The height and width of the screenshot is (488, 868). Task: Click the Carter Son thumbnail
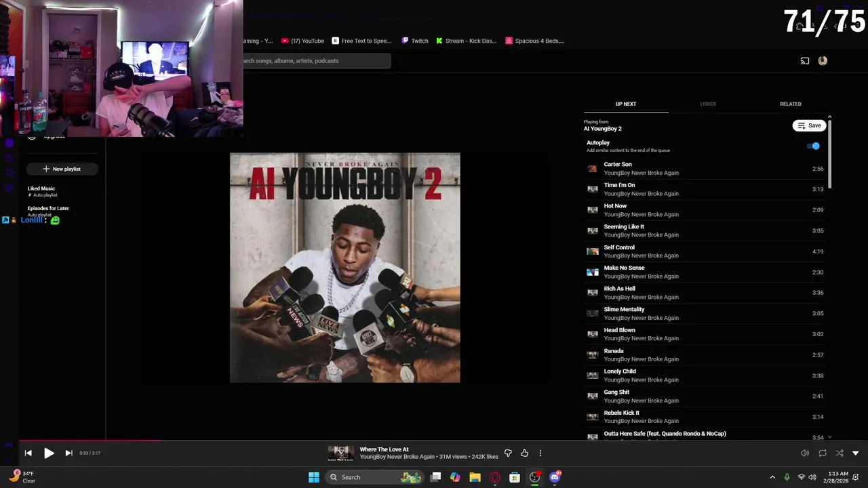point(593,168)
